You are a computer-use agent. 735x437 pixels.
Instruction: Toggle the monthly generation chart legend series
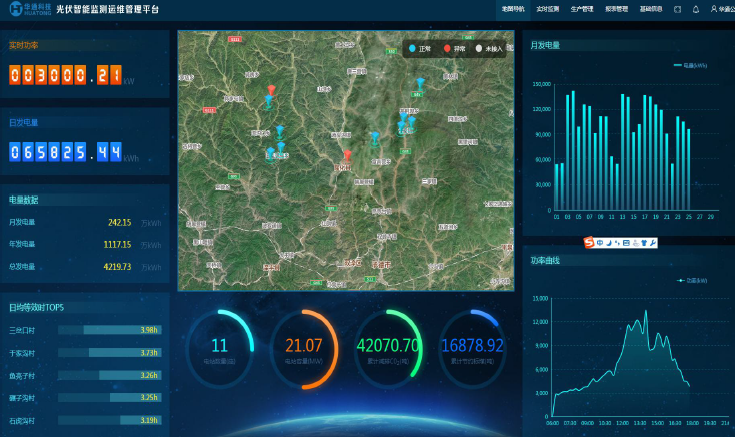(691, 65)
